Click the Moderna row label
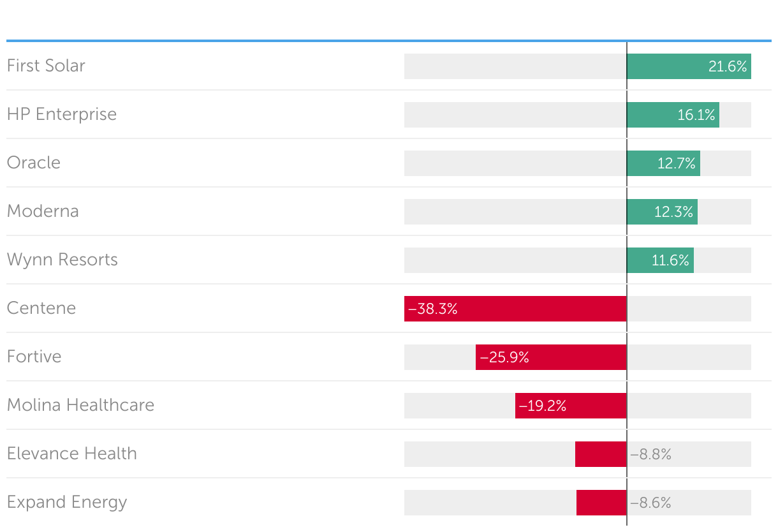Viewport: 778px width, 532px height. point(43,211)
